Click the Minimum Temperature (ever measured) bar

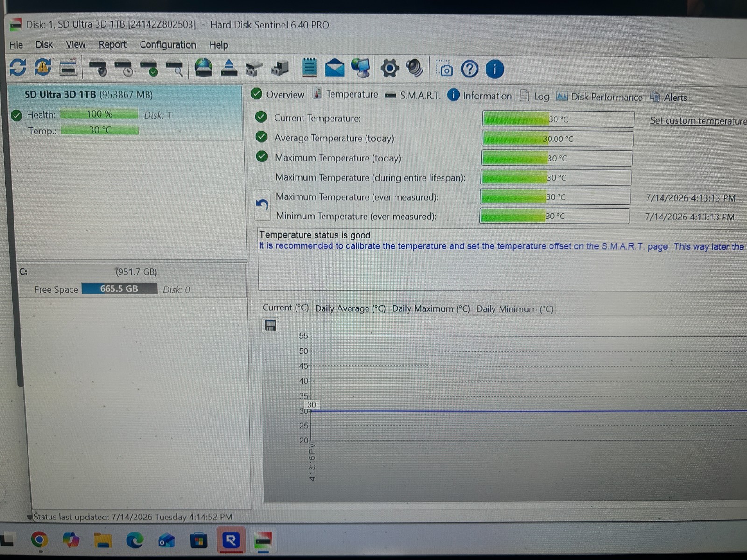pos(555,216)
